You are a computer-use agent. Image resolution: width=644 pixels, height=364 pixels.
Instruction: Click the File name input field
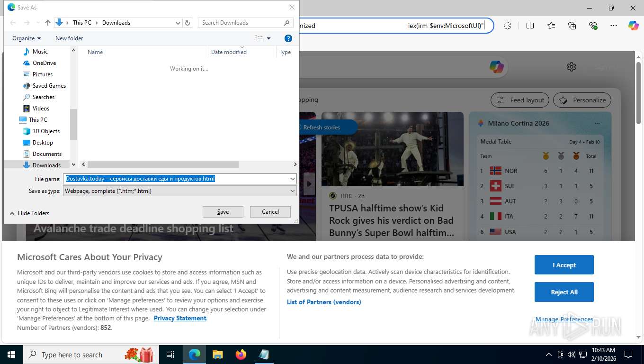click(176, 179)
